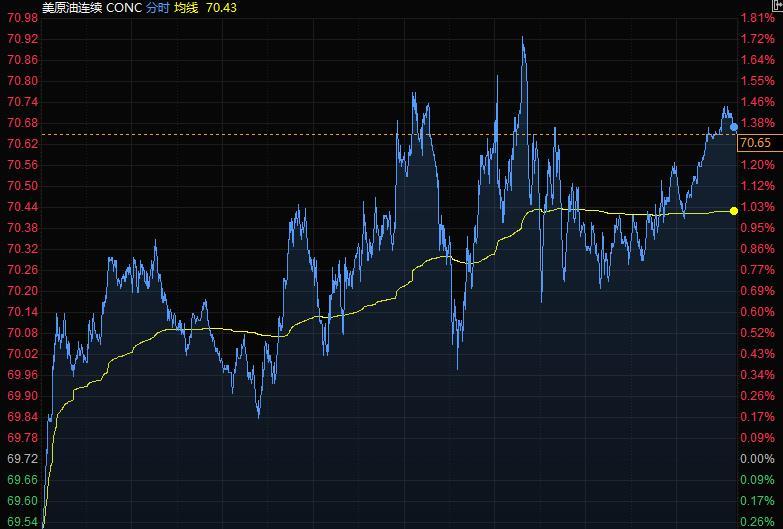Screen dimensions: 783x529
Task: Click the 1.81% top percentage axis label
Action: [x=757, y=18]
